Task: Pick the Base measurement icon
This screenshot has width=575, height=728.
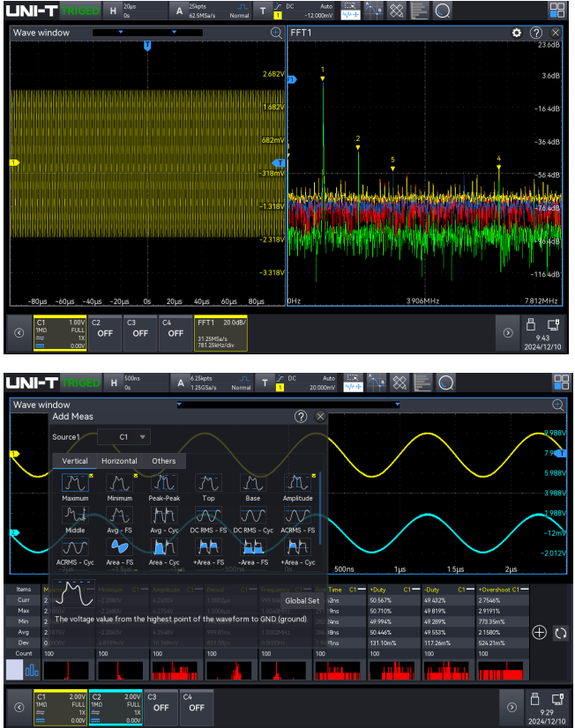Action: 253,484
